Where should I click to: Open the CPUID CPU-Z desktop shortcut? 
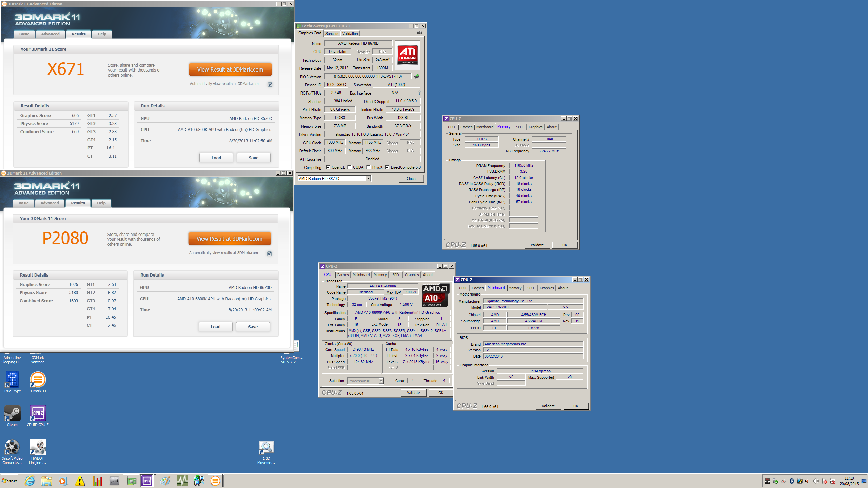point(38,416)
